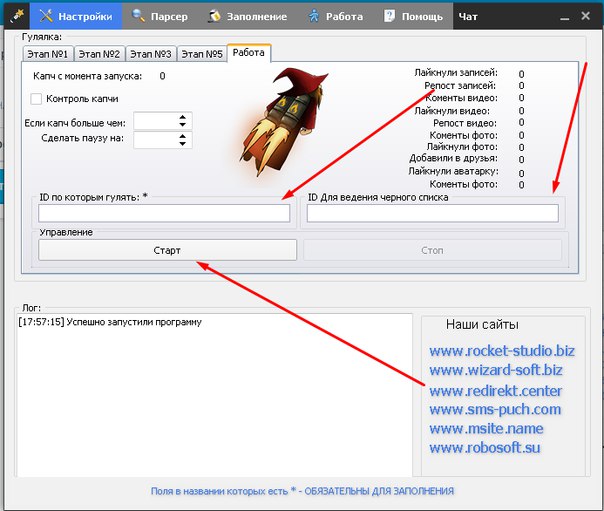
Task: Focus the ID черного списка field
Action: pyautogui.click(x=433, y=213)
